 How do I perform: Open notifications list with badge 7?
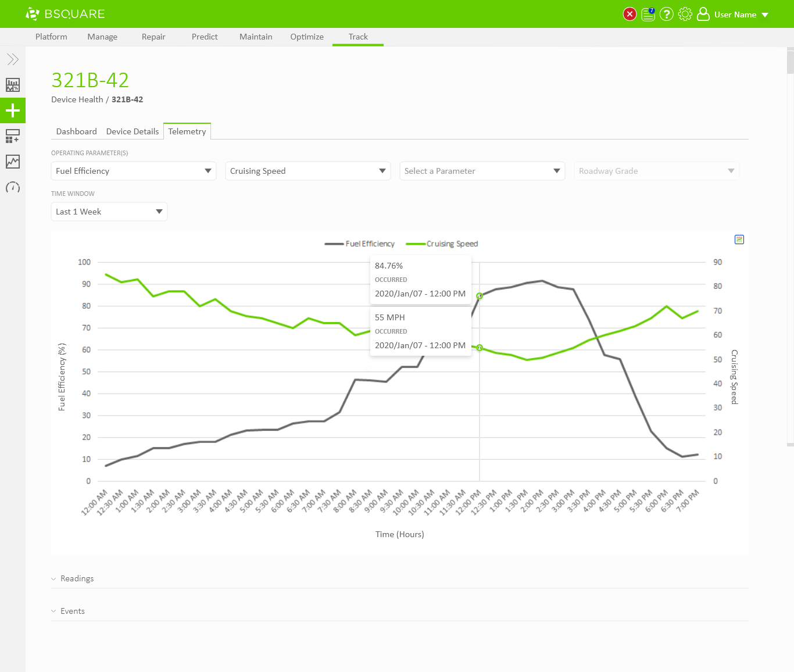pyautogui.click(x=648, y=15)
